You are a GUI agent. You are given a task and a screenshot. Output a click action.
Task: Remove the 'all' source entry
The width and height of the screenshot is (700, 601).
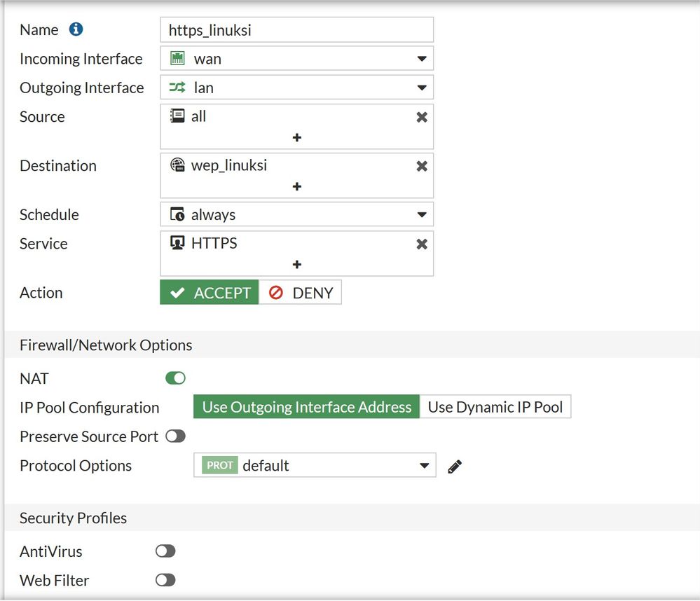point(422,117)
